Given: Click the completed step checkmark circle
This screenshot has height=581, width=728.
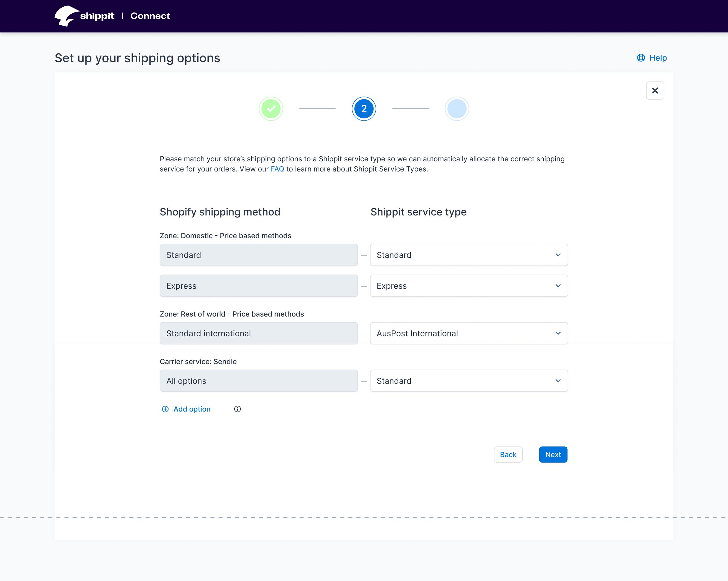Looking at the screenshot, I should (271, 109).
